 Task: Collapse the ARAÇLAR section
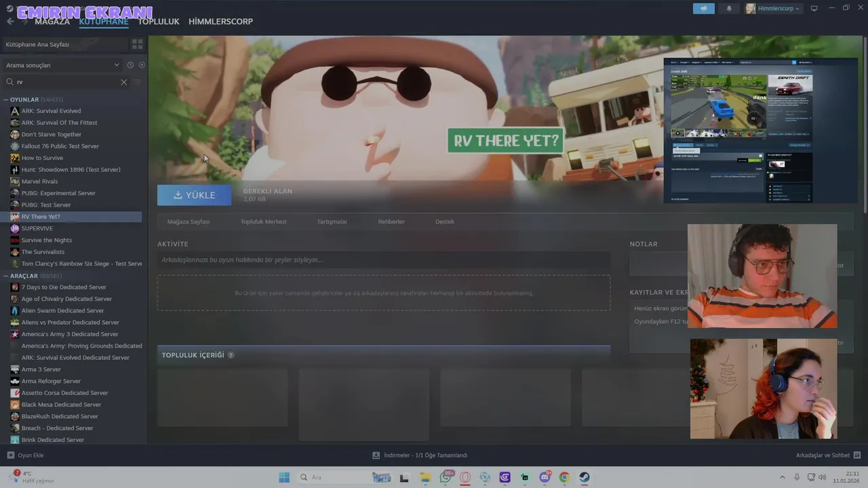pos(6,276)
